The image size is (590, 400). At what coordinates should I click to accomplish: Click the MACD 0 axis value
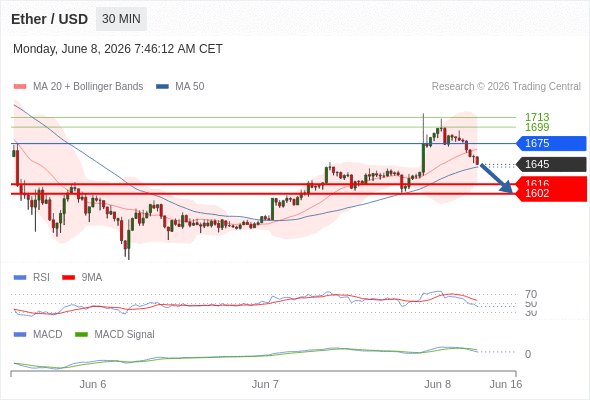pyautogui.click(x=528, y=354)
